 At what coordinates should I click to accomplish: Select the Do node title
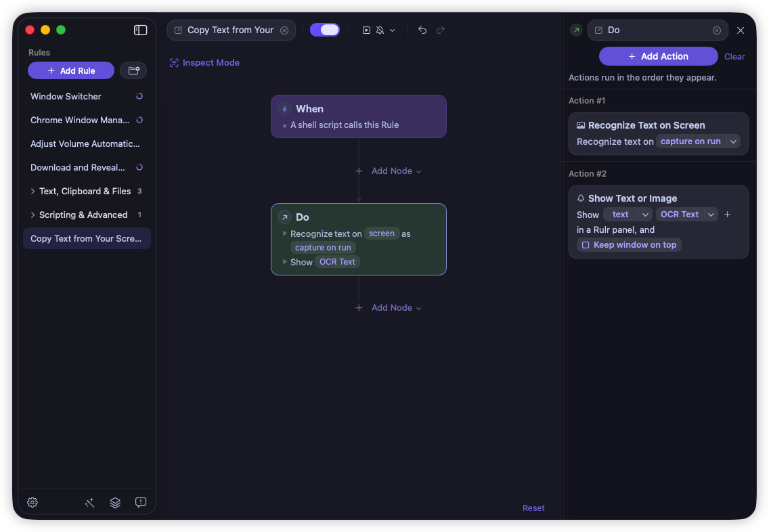[302, 217]
